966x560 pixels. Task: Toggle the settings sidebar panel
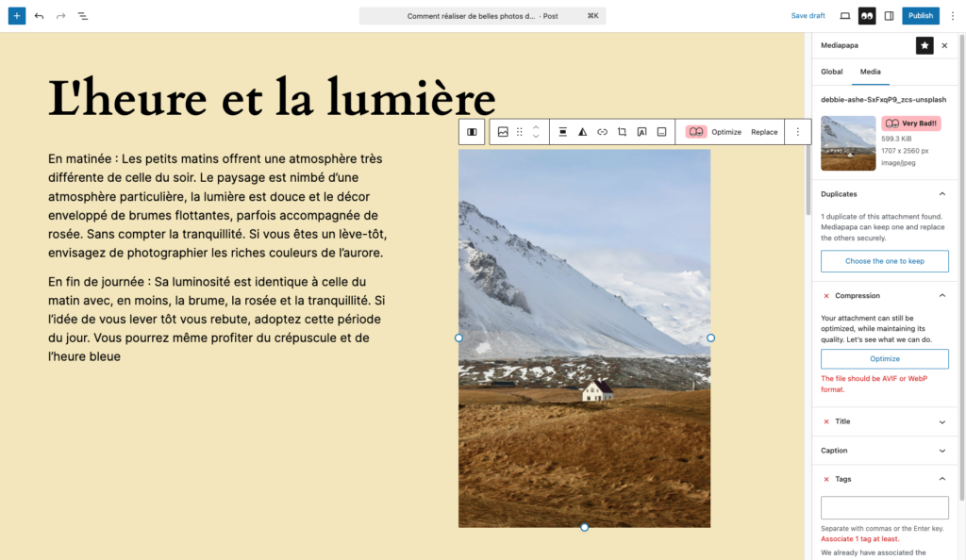[889, 16]
